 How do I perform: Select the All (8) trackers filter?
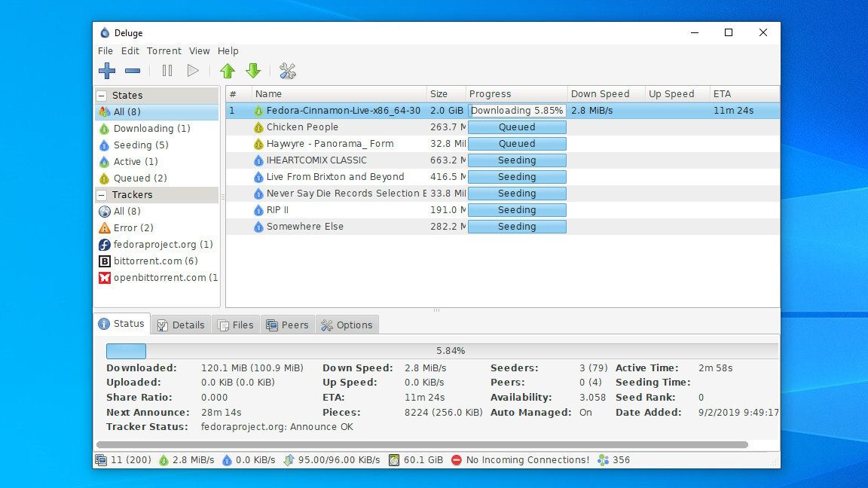157,212
